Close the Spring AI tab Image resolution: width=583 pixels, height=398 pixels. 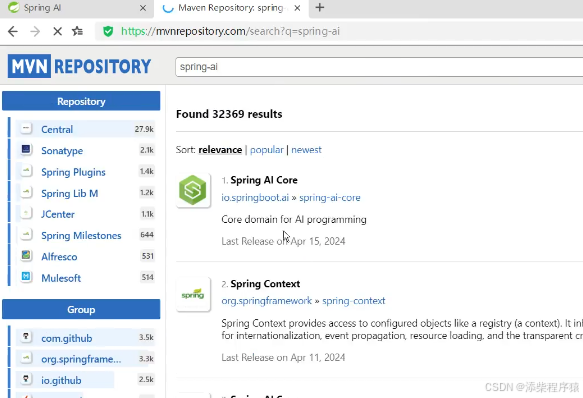pyautogui.click(x=143, y=8)
